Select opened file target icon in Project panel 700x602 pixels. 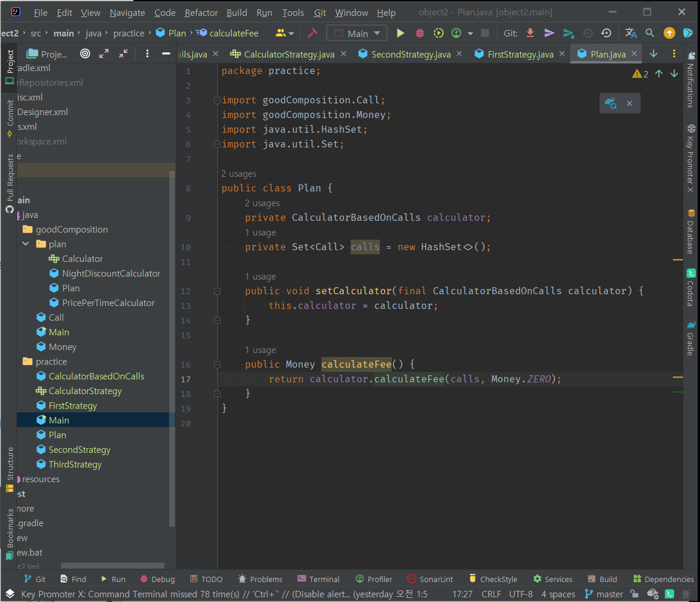(85, 54)
